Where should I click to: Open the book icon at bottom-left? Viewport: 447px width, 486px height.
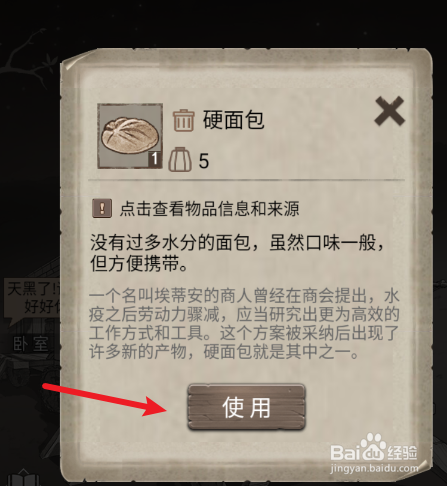(x=23, y=478)
